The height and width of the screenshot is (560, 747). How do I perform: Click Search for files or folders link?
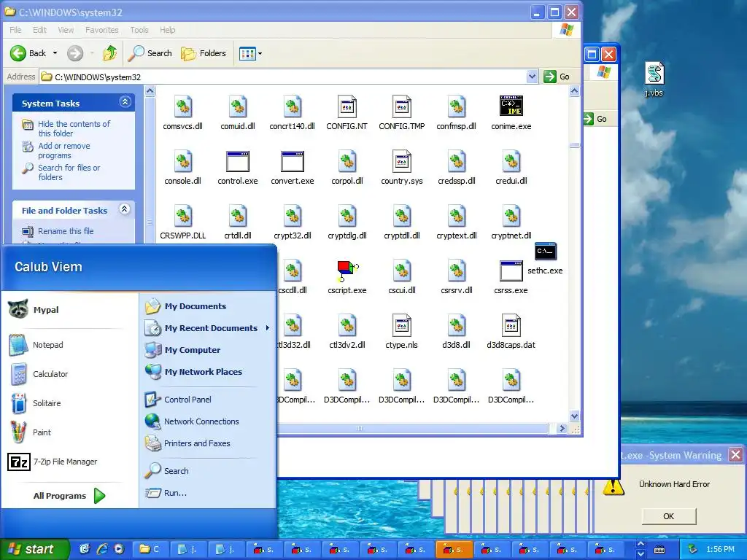(x=69, y=172)
